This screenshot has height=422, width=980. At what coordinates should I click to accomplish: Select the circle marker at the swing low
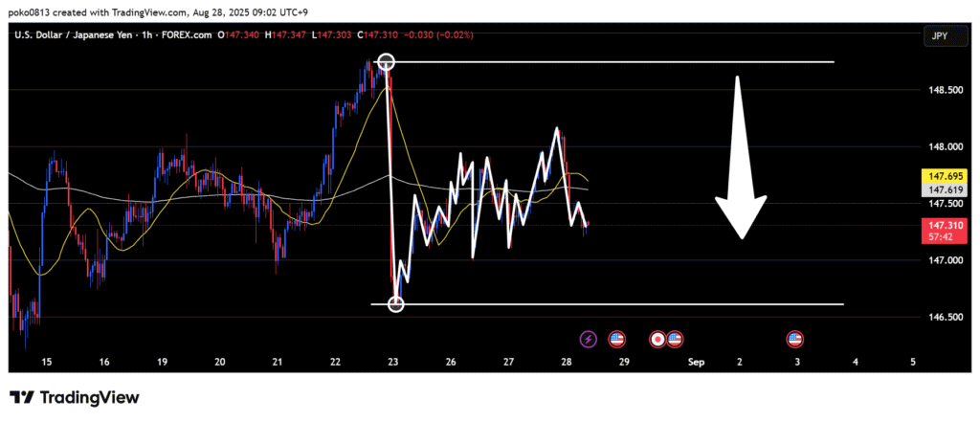396,304
